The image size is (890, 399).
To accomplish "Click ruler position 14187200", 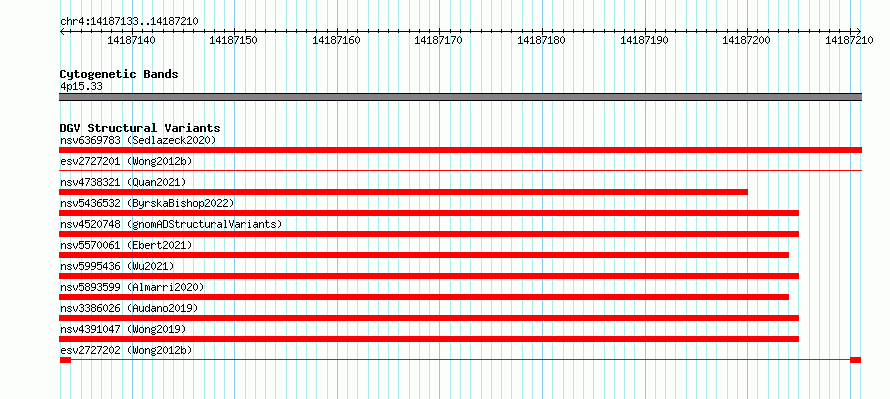I will 746,40.
